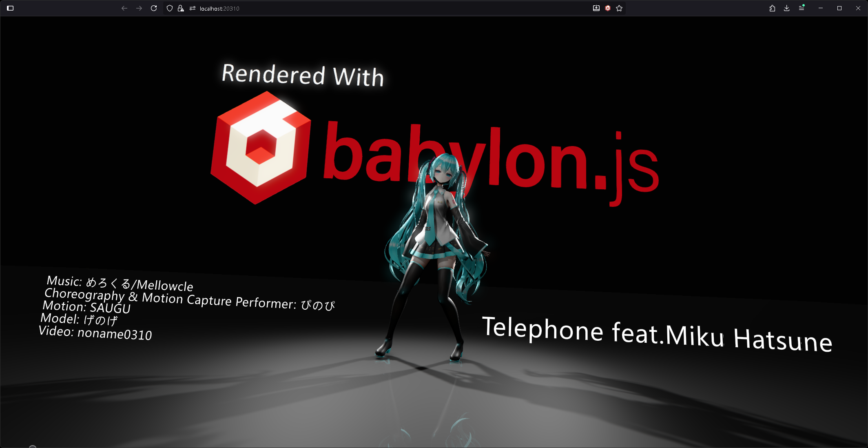Open tracking protection shield info

point(170,8)
